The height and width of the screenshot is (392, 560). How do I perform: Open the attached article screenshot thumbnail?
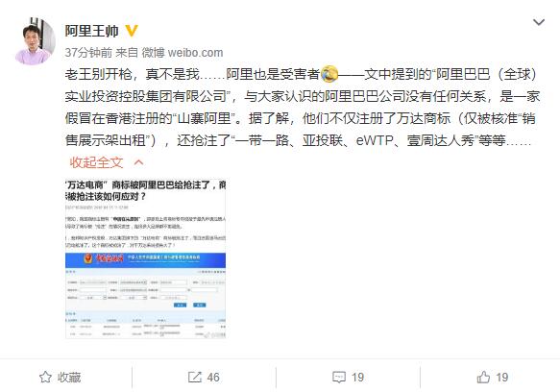145,258
